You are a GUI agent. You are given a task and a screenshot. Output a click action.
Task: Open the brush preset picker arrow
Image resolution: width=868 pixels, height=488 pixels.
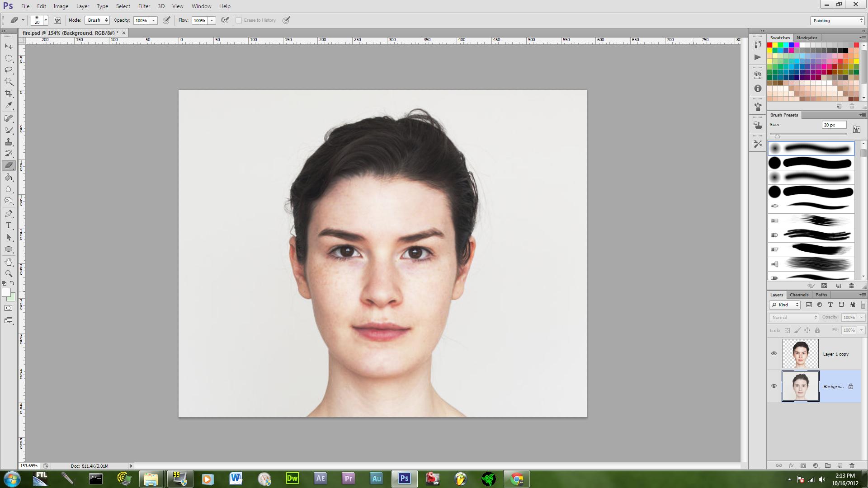pos(46,20)
